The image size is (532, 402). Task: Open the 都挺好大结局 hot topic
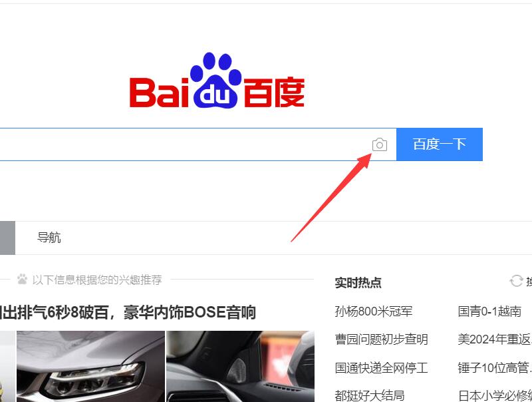click(x=370, y=395)
